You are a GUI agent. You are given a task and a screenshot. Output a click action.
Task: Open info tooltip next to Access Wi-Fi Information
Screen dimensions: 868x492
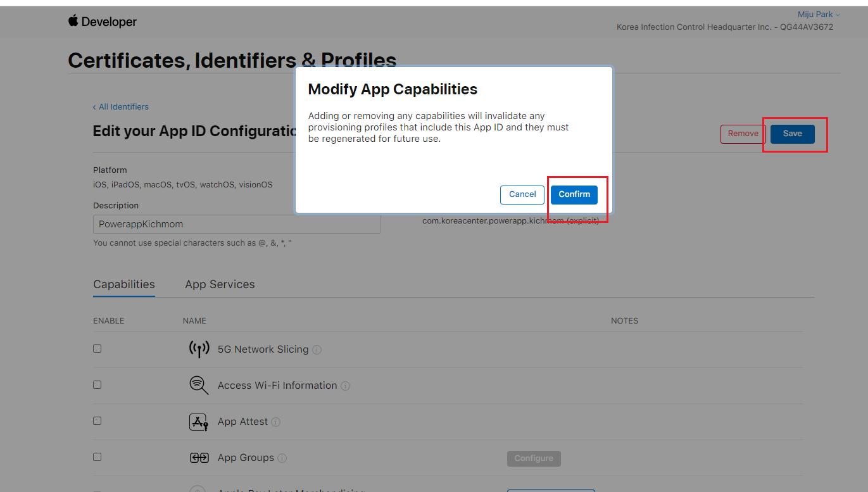click(x=346, y=386)
